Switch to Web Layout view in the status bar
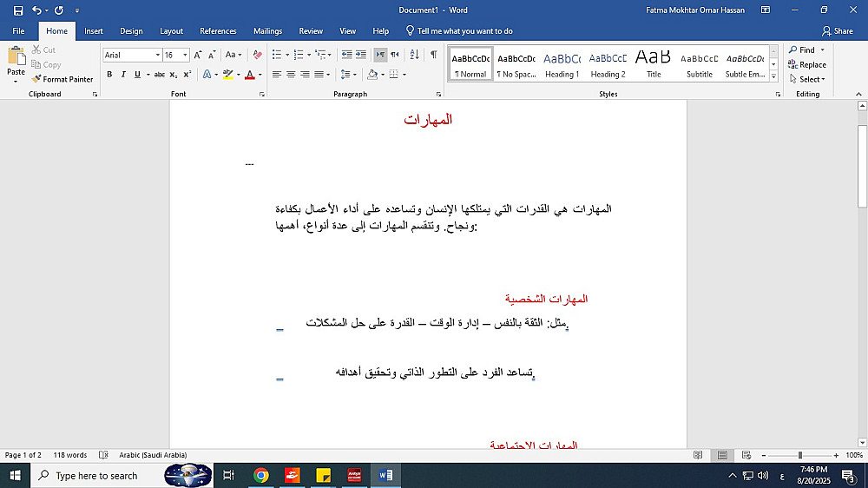This screenshot has height=488, width=868. pos(746,455)
